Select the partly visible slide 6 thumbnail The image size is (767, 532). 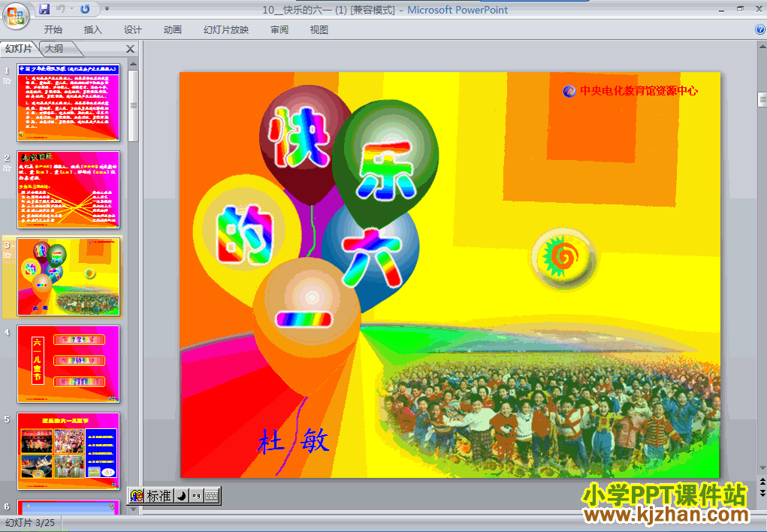(68, 507)
